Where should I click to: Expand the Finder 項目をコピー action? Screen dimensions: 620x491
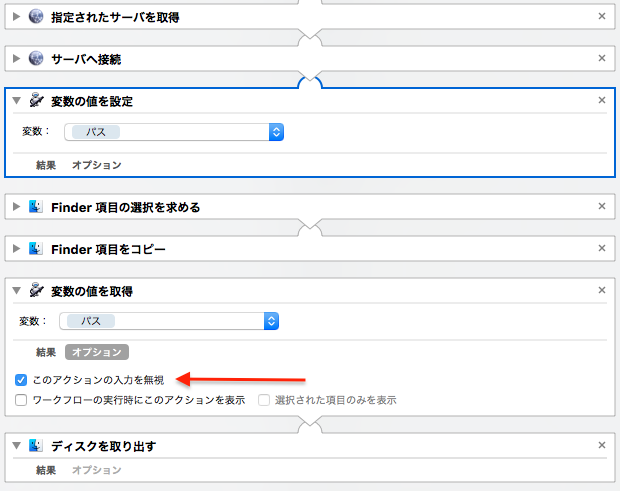17,248
